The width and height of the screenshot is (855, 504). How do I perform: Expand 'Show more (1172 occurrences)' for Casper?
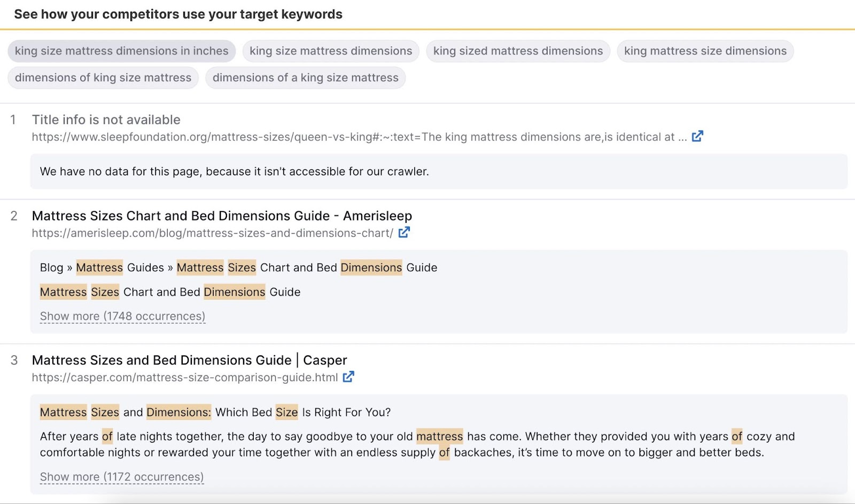(x=122, y=477)
